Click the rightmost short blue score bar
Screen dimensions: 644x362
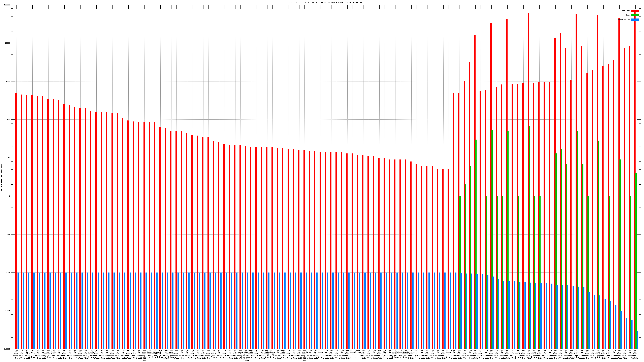pyautogui.click(x=637, y=340)
